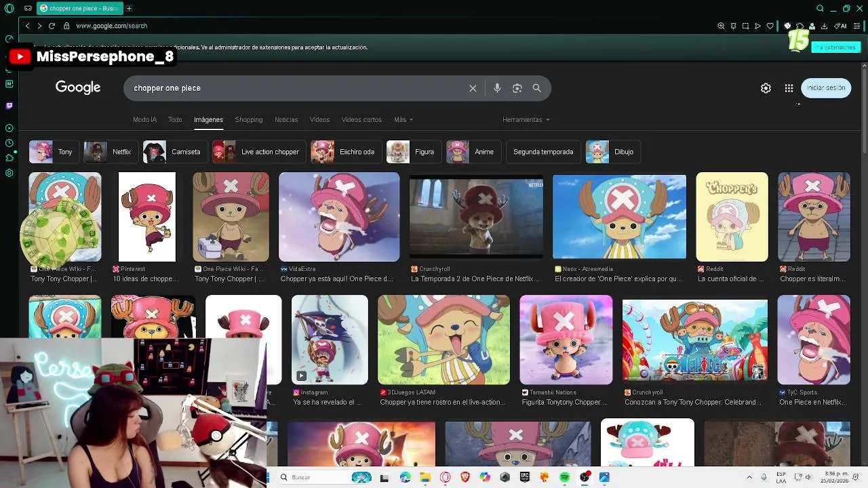Open a new browser tab

pyautogui.click(x=129, y=8)
